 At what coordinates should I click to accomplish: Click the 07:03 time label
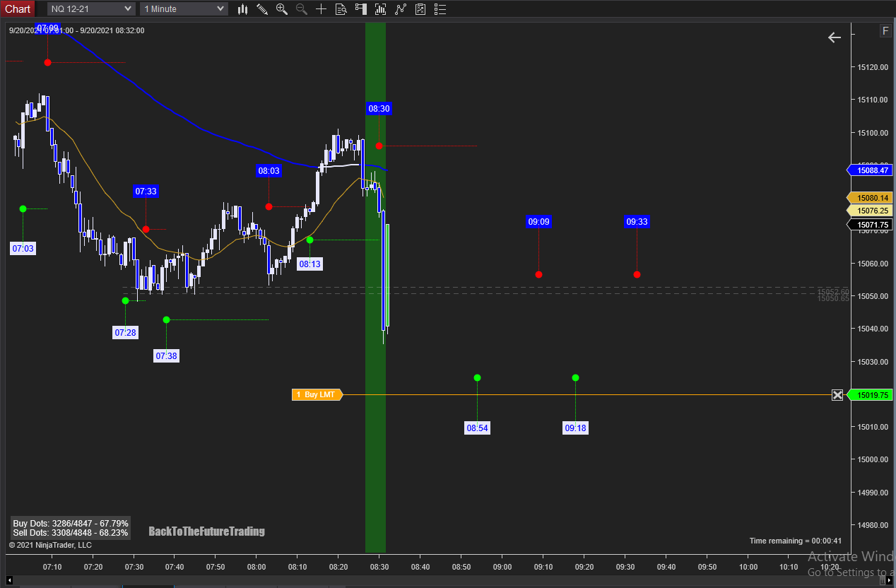pyautogui.click(x=23, y=249)
